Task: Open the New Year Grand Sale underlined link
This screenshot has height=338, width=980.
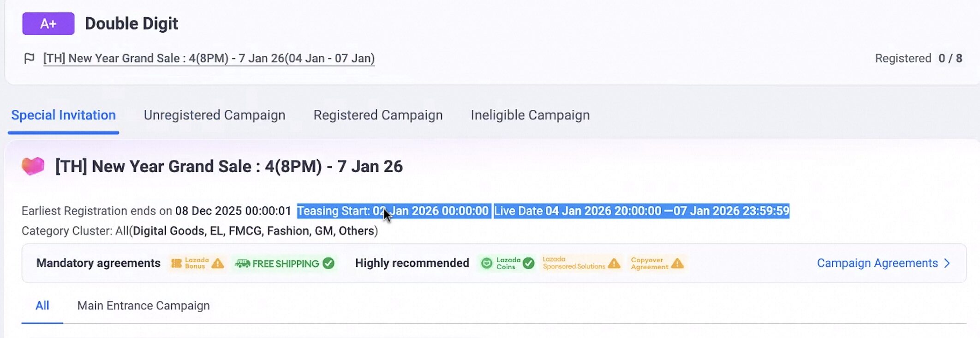Action: point(209,59)
